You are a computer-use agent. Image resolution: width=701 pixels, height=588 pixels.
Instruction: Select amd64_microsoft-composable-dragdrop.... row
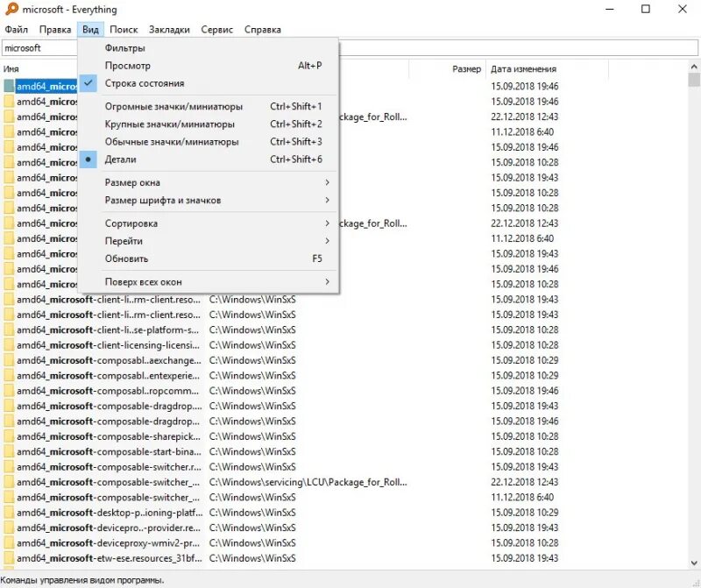tap(109, 406)
